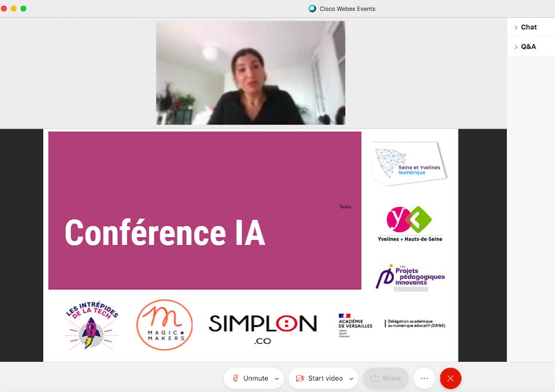This screenshot has width=555, height=392.
Task: Leave the event with red X button
Action: [x=451, y=378]
